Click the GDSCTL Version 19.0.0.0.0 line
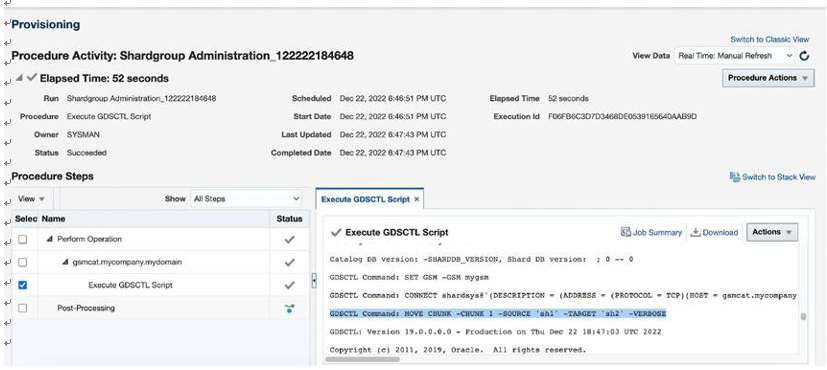Screen dimensions: 827x370 point(495,332)
